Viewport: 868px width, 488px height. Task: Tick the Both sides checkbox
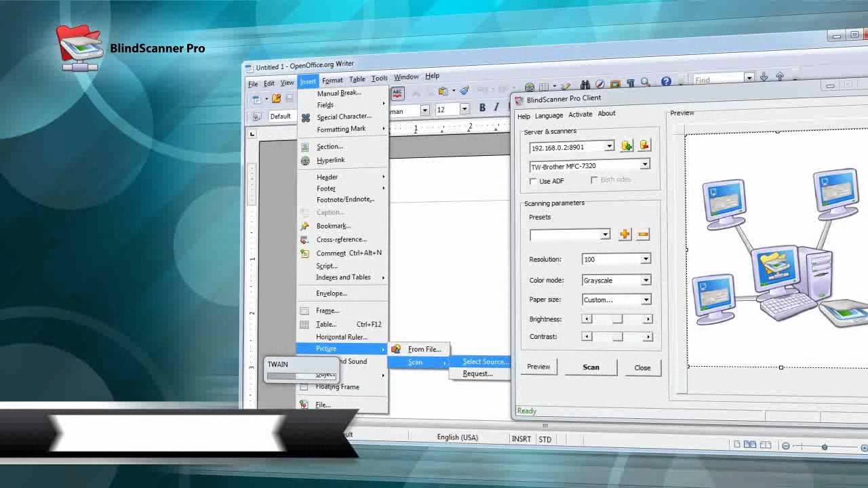point(594,180)
